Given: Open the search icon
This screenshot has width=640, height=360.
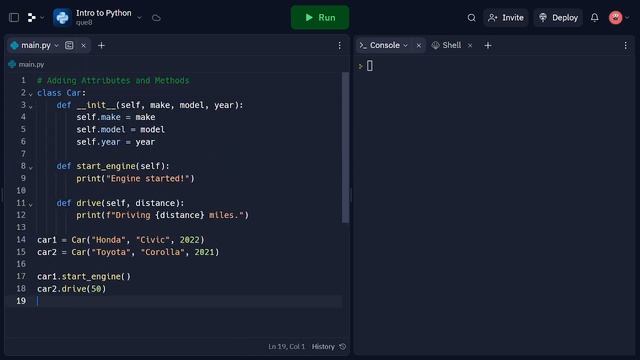Looking at the screenshot, I should tap(471, 18).
